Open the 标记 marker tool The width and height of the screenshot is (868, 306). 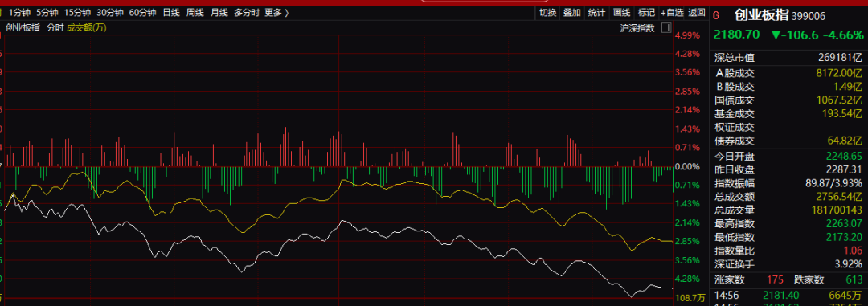tap(646, 13)
